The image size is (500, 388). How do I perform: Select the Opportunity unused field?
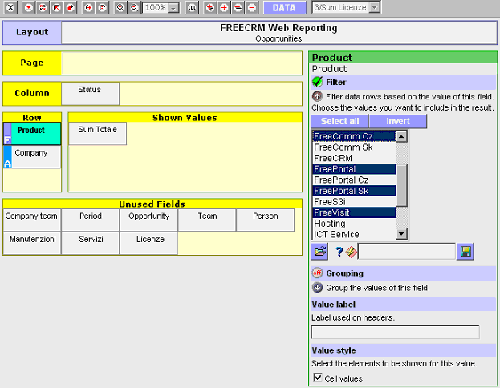(149, 220)
